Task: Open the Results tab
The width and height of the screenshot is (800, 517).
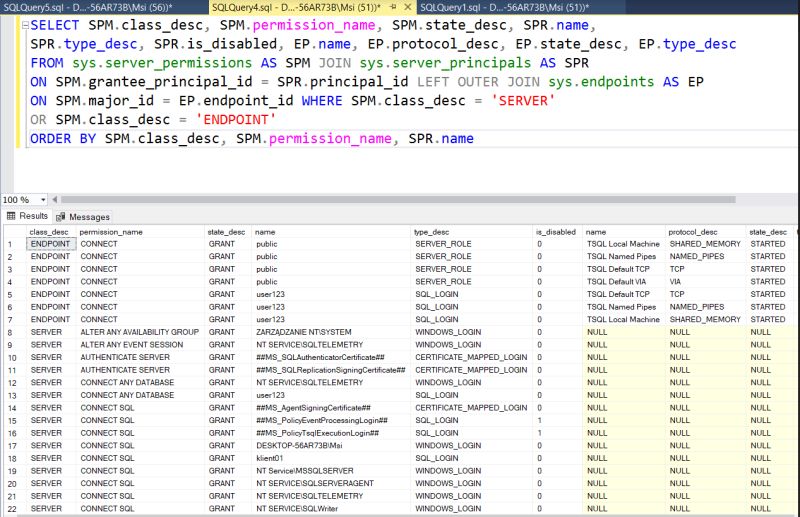Action: (27, 216)
